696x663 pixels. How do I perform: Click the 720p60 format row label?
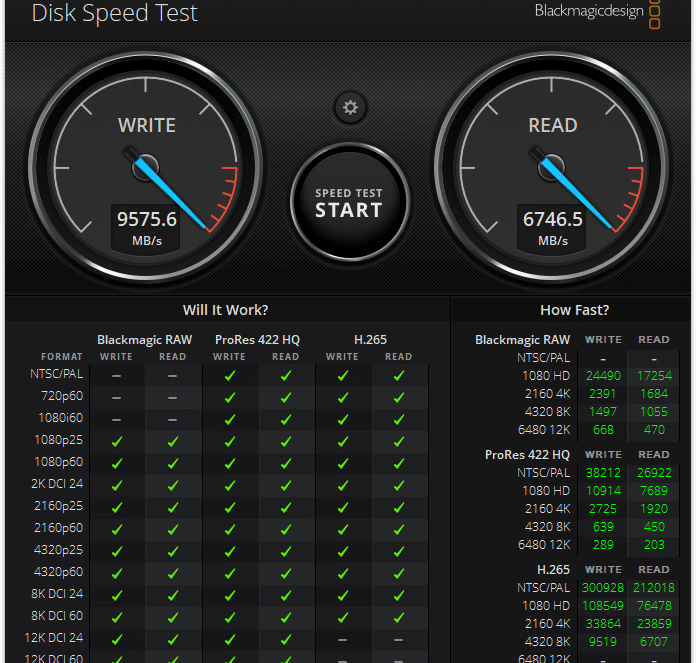(x=62, y=396)
